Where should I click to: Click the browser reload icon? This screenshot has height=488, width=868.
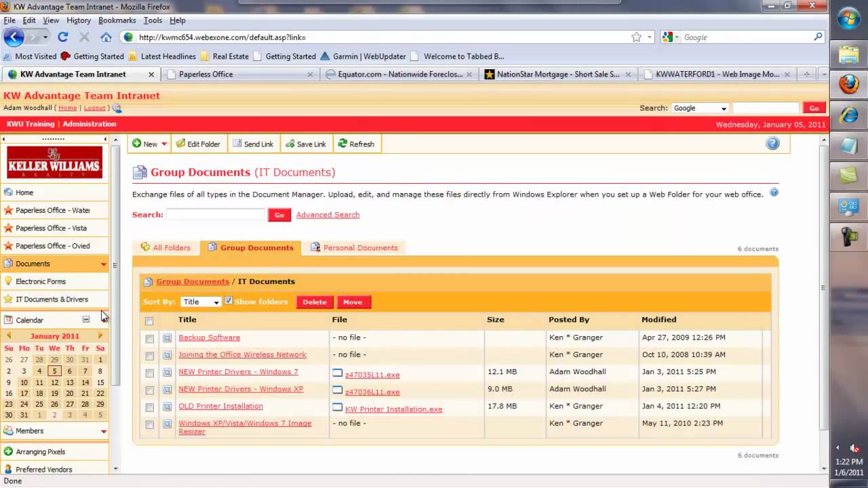[x=63, y=37]
